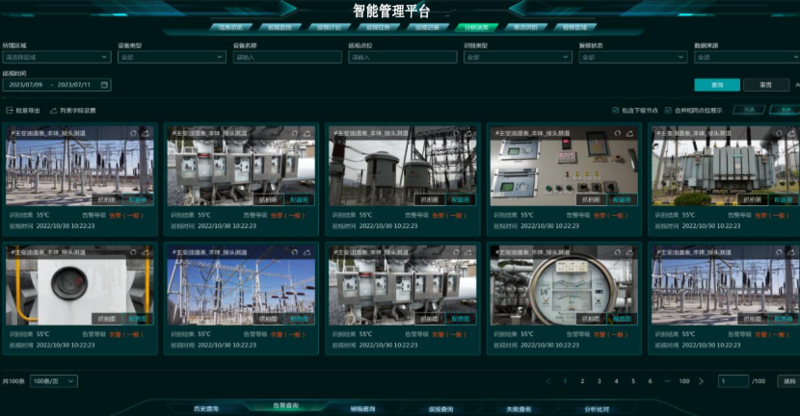
Task: Click share icon on first image card
Action: click(x=145, y=132)
